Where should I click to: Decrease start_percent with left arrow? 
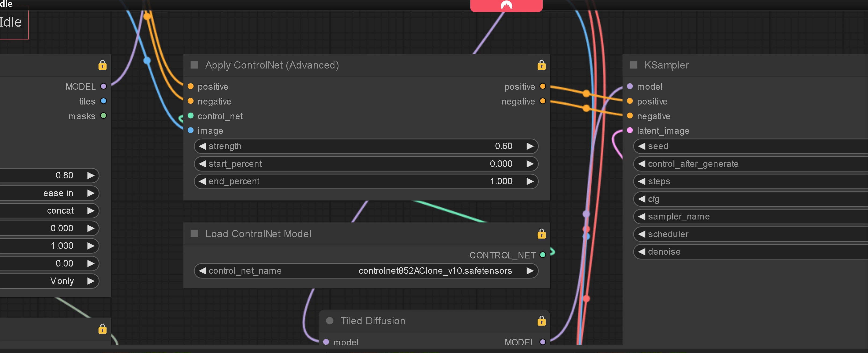202,164
